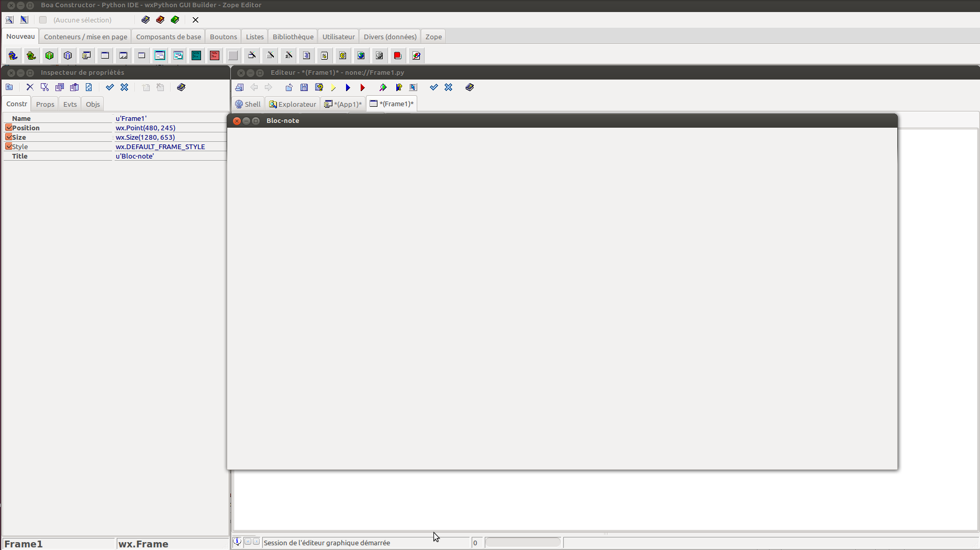Toggle the Style property checkbox
This screenshot has width=980, height=550.
click(x=9, y=147)
